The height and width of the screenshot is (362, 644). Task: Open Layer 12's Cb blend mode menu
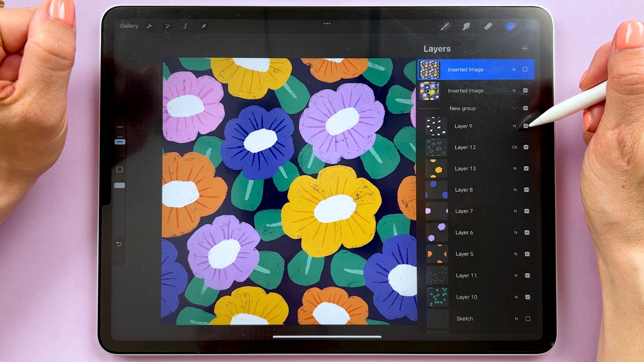(515, 147)
